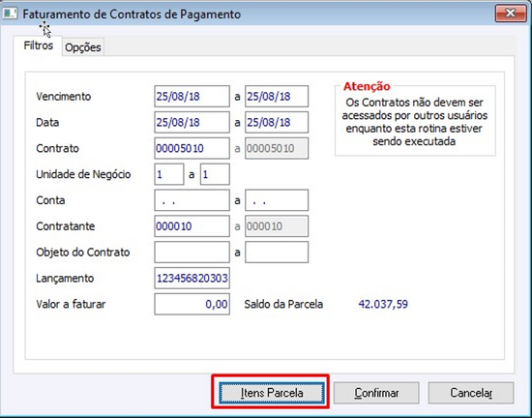This screenshot has width=532, height=418.
Task: Open the Itens Parcela button
Action: [272, 393]
